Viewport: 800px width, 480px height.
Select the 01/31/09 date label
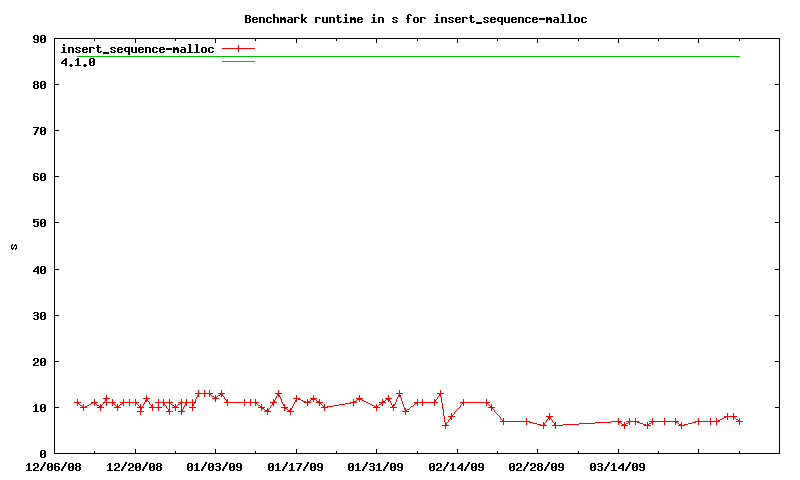click(376, 466)
